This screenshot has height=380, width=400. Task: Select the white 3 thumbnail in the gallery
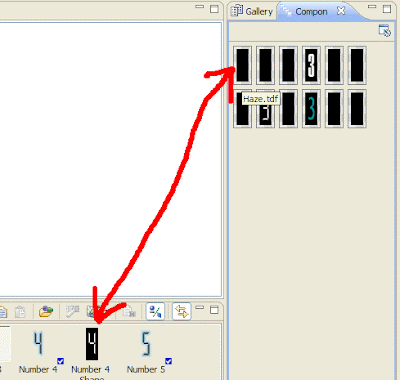tap(311, 65)
